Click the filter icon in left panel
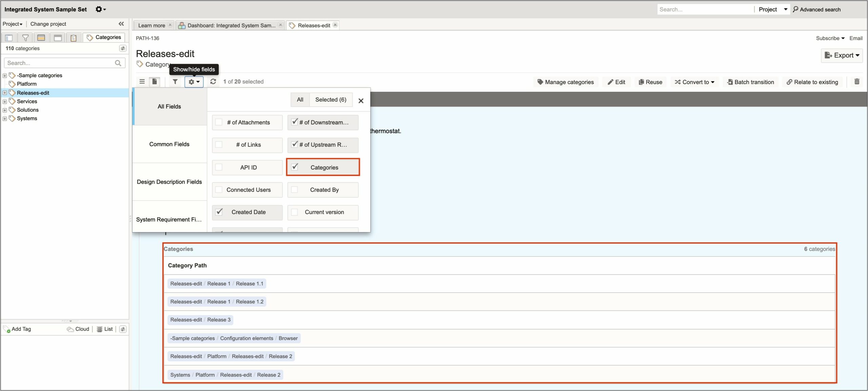Viewport: 868px width, 391px height. [25, 37]
